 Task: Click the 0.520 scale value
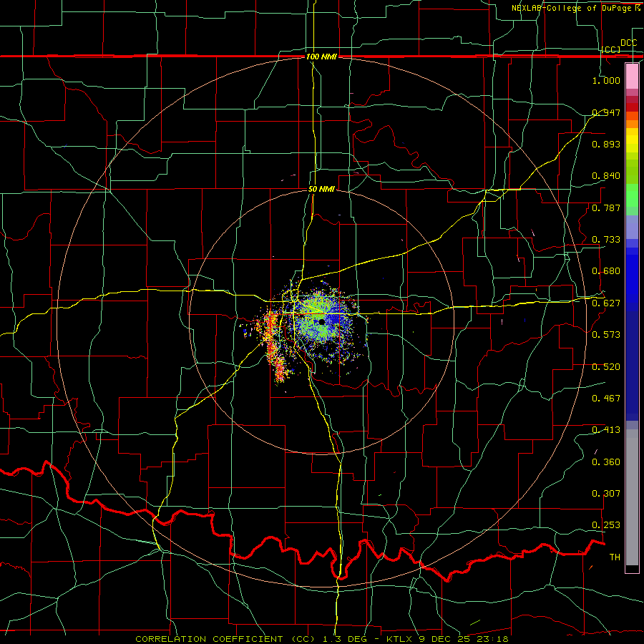click(x=606, y=367)
